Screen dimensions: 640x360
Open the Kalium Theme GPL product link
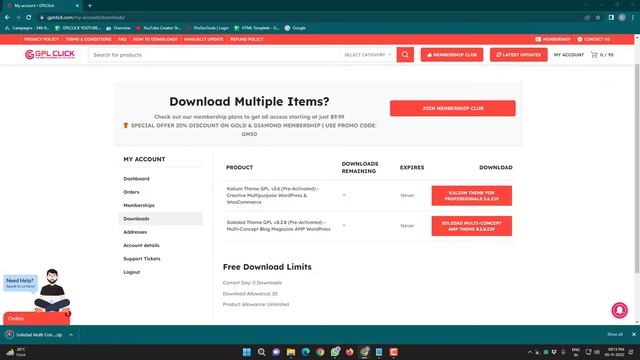coord(273,195)
